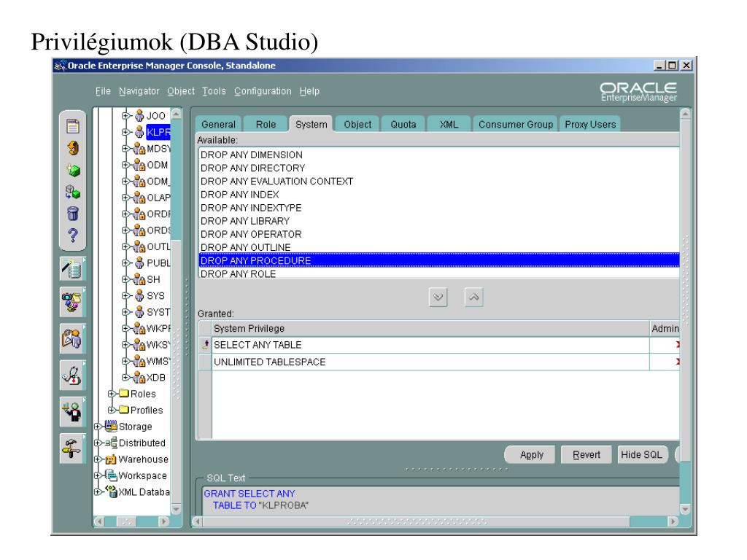Click the SYS user icon
This screenshot has width=747, height=560.
pos(139,296)
